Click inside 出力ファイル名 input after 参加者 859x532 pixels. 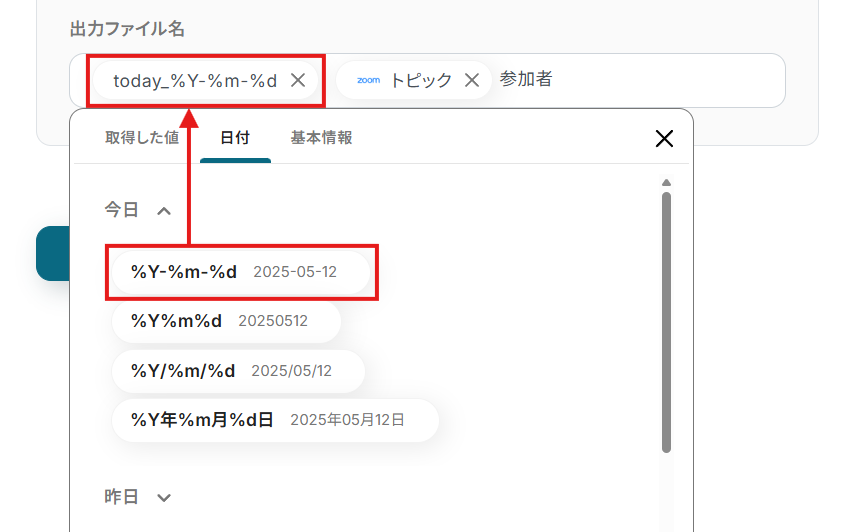point(660,80)
